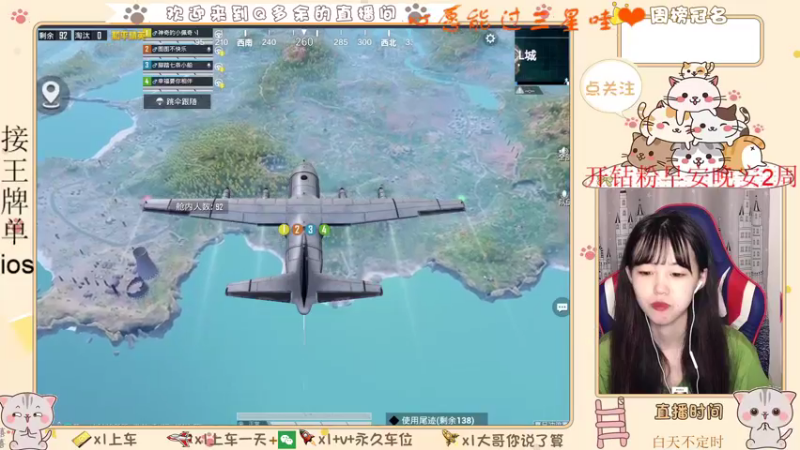
Task: Click yellow player marker 1 on plane
Action: 284,230
